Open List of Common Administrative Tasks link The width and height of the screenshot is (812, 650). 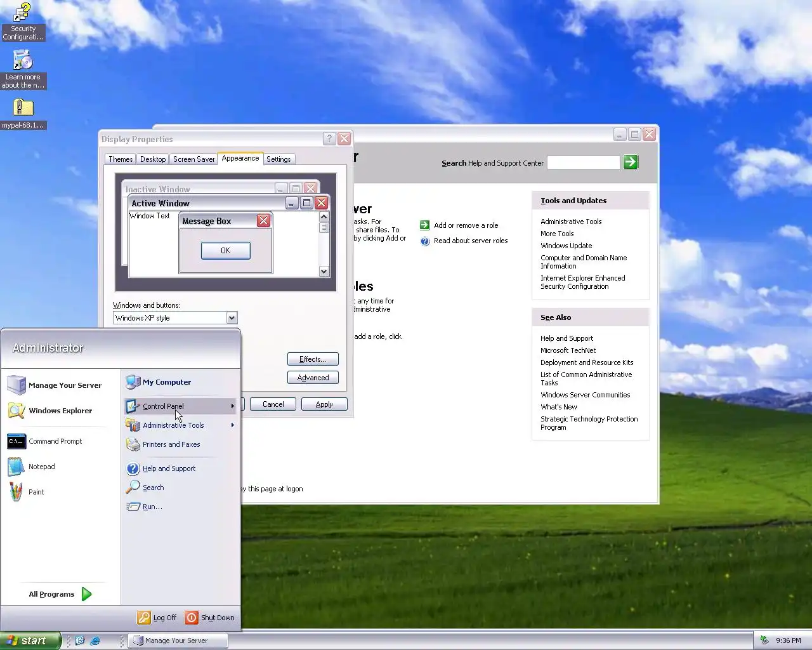pyautogui.click(x=586, y=379)
